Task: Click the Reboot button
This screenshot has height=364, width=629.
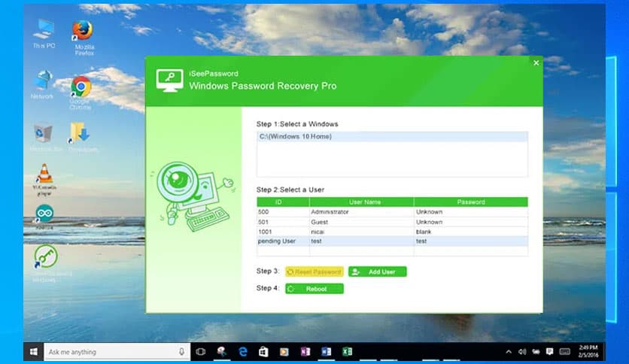Action: (314, 289)
